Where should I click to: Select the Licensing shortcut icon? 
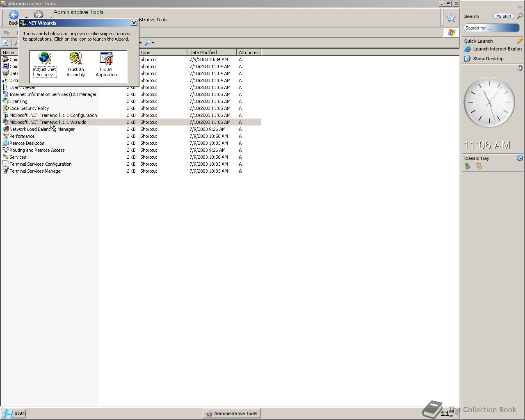coord(5,101)
